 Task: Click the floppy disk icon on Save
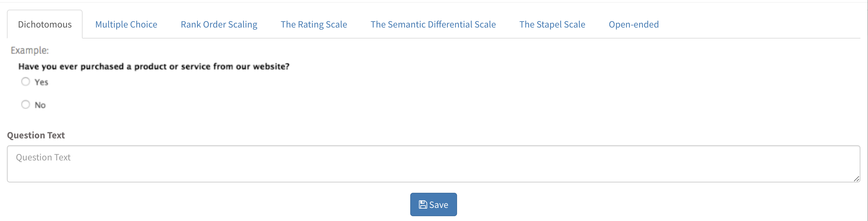[423, 205]
